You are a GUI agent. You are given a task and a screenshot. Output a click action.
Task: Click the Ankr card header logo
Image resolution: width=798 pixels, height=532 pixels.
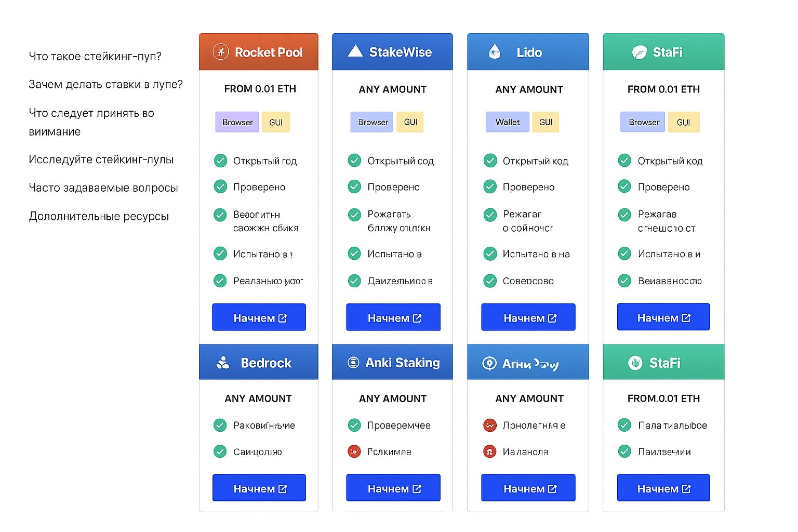(489, 362)
